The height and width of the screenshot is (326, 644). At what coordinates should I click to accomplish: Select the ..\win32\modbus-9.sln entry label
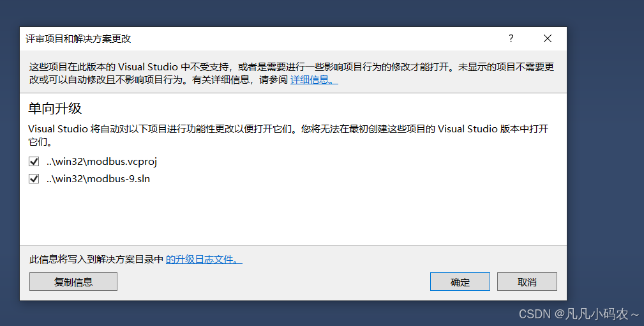tap(98, 179)
